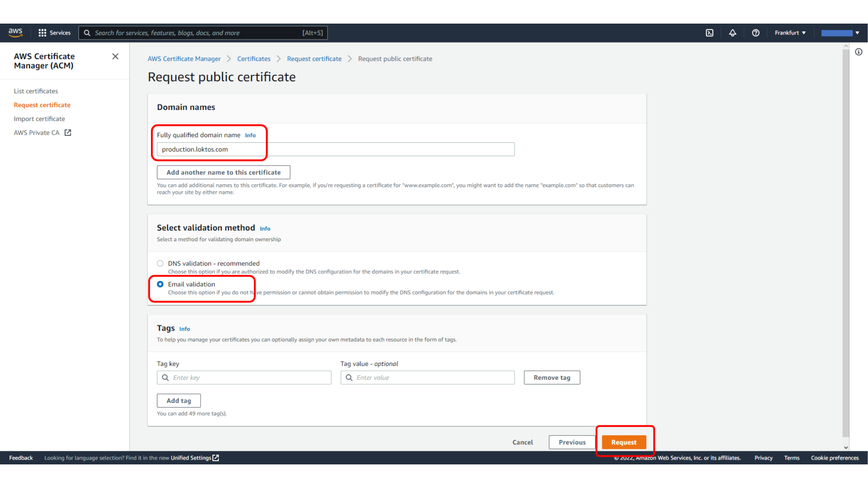The width and height of the screenshot is (868, 488).
Task: Open Import certificate in sidebar
Action: (x=39, y=119)
